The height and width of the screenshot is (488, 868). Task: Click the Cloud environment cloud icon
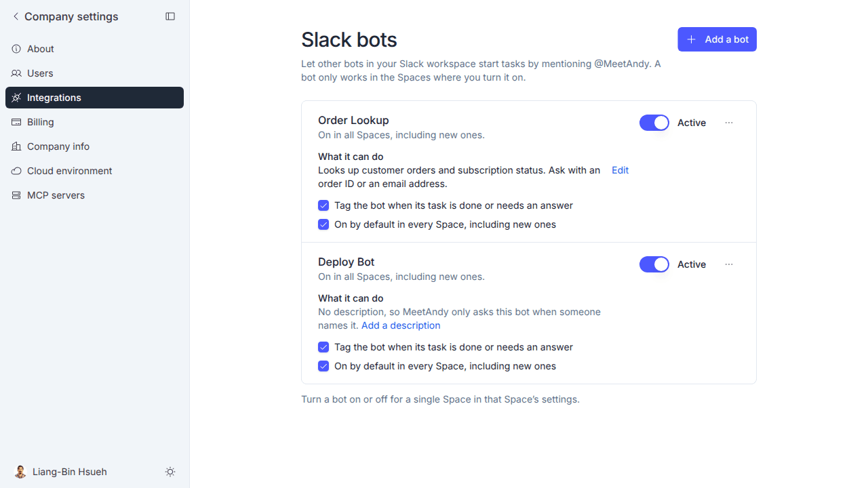[16, 171]
